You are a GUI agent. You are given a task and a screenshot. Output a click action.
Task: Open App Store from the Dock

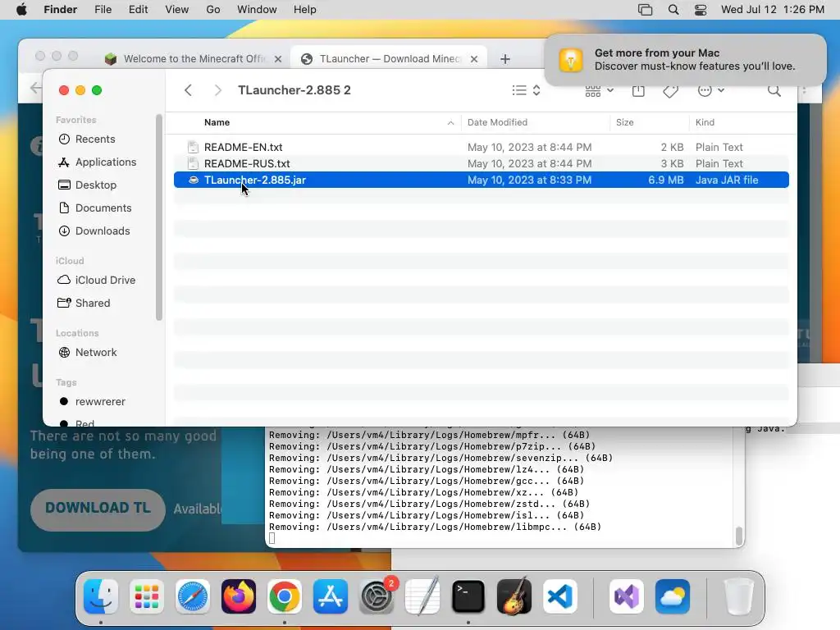(330, 596)
